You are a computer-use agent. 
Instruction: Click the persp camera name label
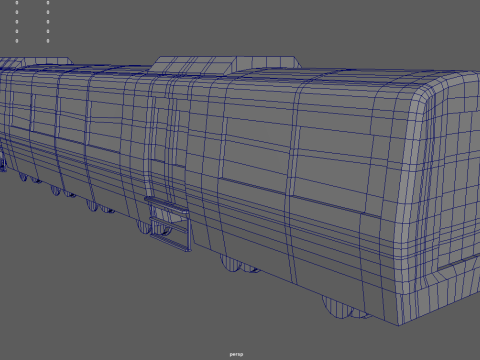tap(236, 354)
